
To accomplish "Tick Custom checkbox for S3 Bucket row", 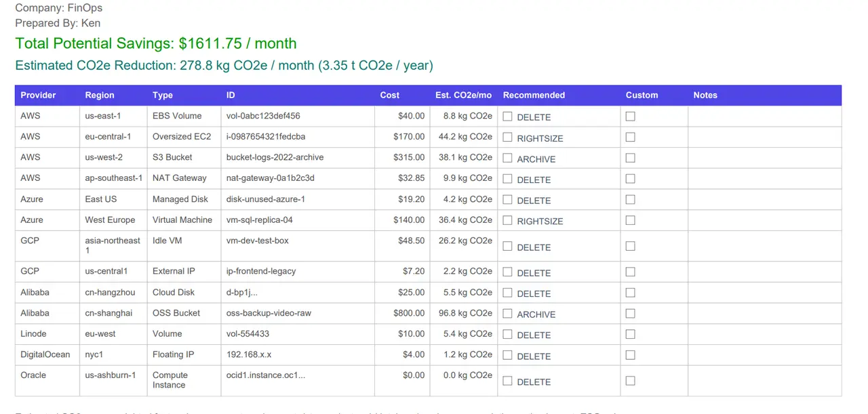I will coord(630,158).
